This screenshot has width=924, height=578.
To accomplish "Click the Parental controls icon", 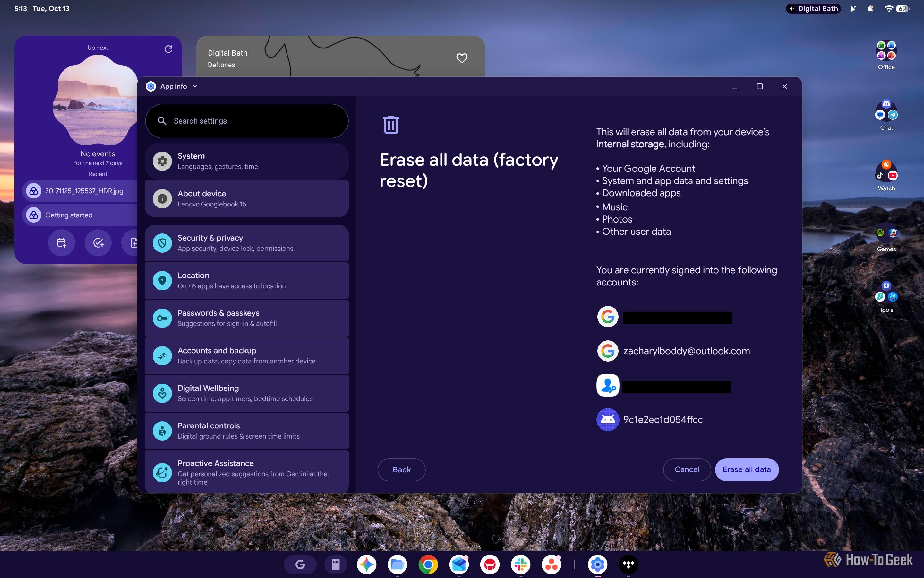I will pos(162,431).
